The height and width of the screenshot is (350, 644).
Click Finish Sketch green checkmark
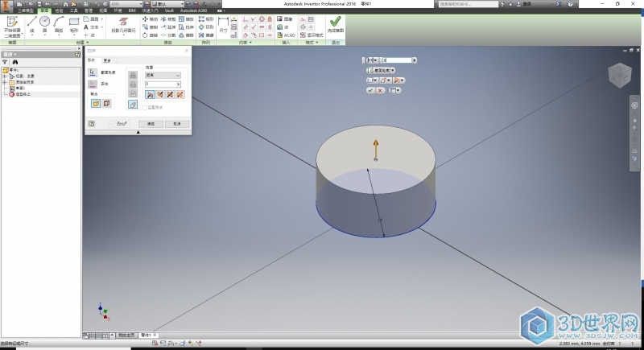pos(336,25)
